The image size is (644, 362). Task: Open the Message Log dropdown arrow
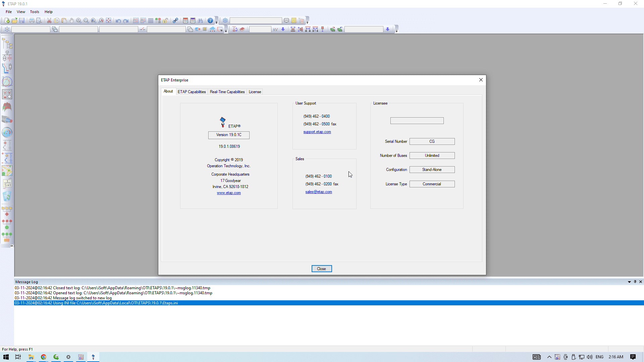click(629, 282)
